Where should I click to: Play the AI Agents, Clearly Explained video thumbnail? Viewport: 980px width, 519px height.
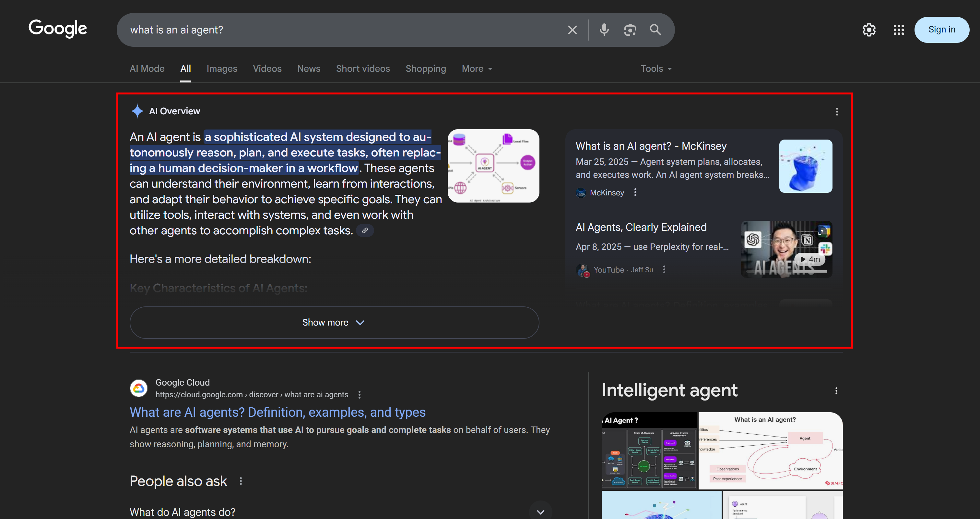786,249
